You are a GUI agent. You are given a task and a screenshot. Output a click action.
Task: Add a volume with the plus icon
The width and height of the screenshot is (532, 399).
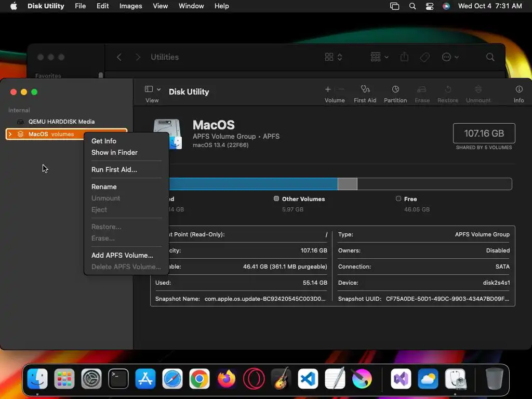[328, 89]
